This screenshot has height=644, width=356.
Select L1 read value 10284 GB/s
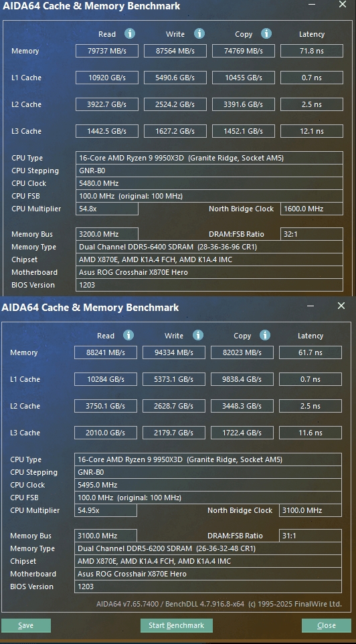106,379
